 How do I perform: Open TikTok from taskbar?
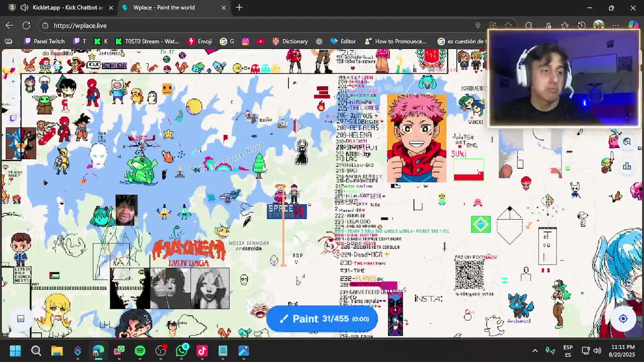pos(202,350)
